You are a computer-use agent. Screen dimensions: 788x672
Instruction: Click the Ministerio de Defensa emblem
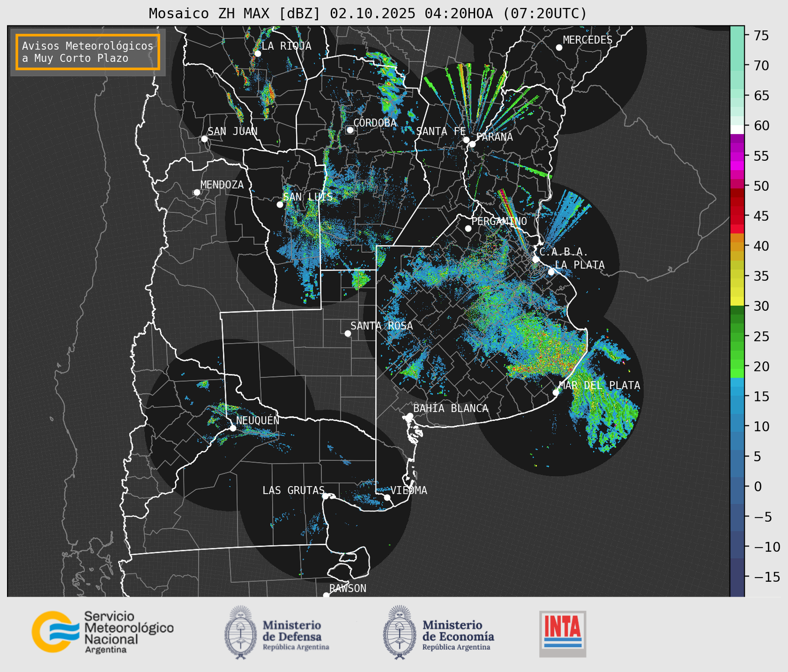241,632
